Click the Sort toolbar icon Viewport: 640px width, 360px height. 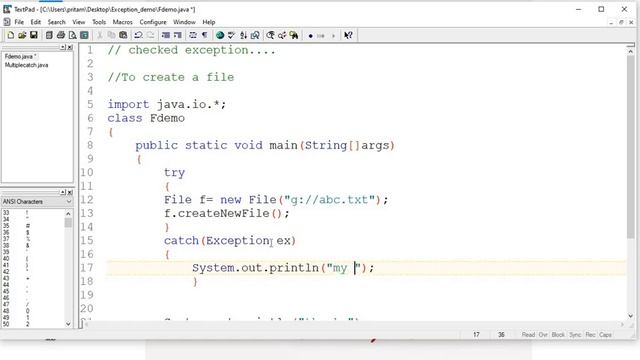[x=243, y=36]
